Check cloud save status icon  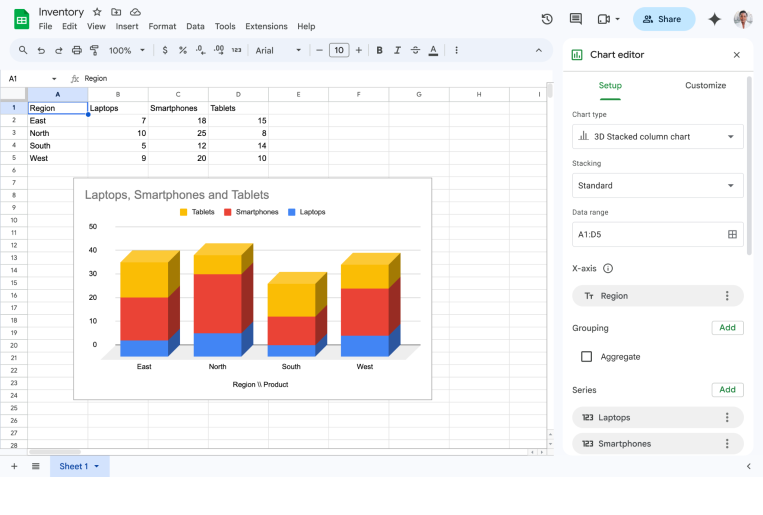(135, 12)
